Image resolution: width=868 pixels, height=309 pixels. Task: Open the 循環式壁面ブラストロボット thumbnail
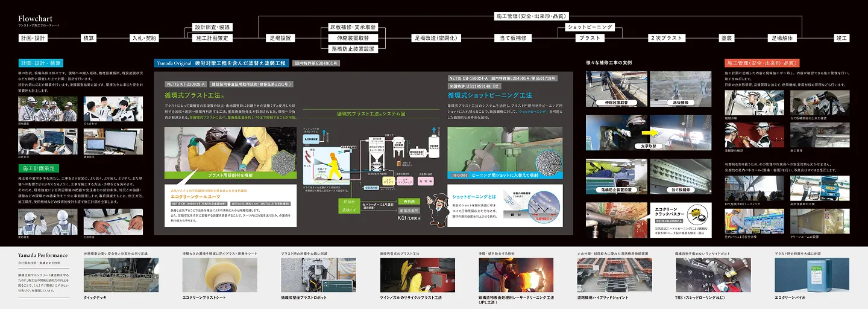click(x=318, y=275)
